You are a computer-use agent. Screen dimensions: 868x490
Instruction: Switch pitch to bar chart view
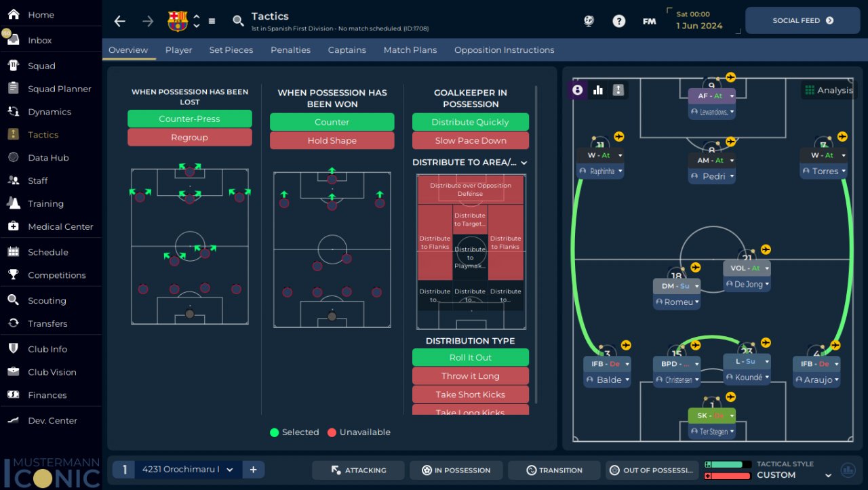[598, 89]
